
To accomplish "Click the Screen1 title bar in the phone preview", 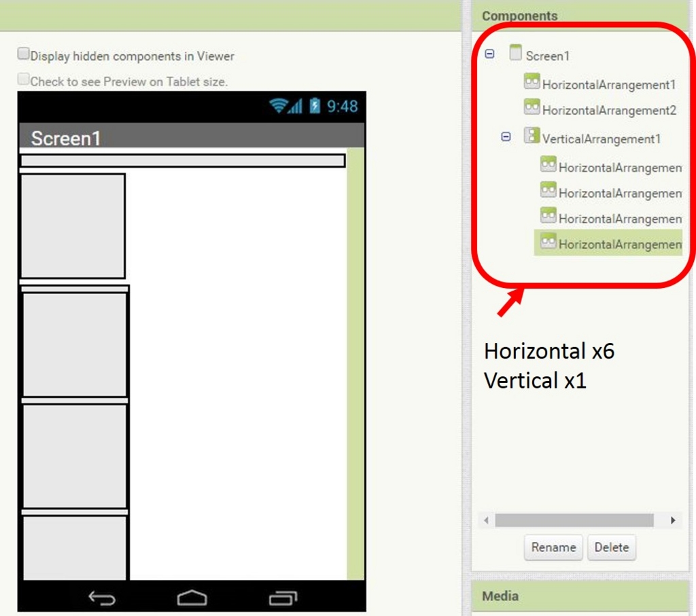I will (x=192, y=136).
